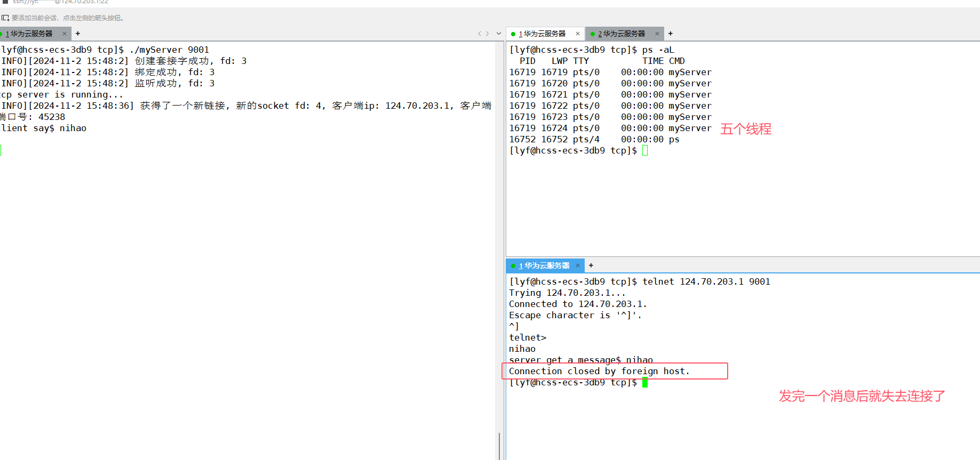Click the 'telnet>' prompt line
This screenshot has width=980, height=460.
point(528,337)
